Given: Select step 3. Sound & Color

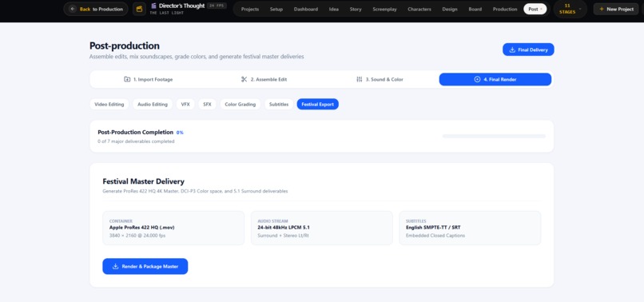Looking at the screenshot, I should [380, 79].
